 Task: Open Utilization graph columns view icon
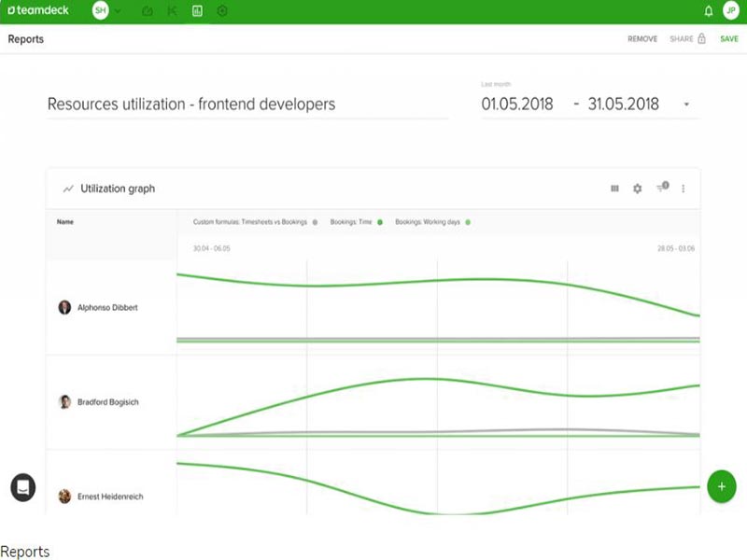pos(614,189)
